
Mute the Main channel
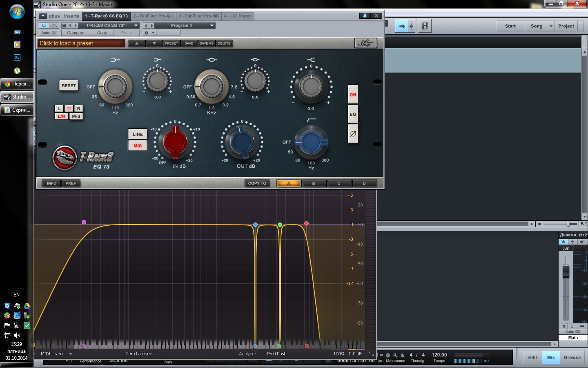(x=563, y=326)
